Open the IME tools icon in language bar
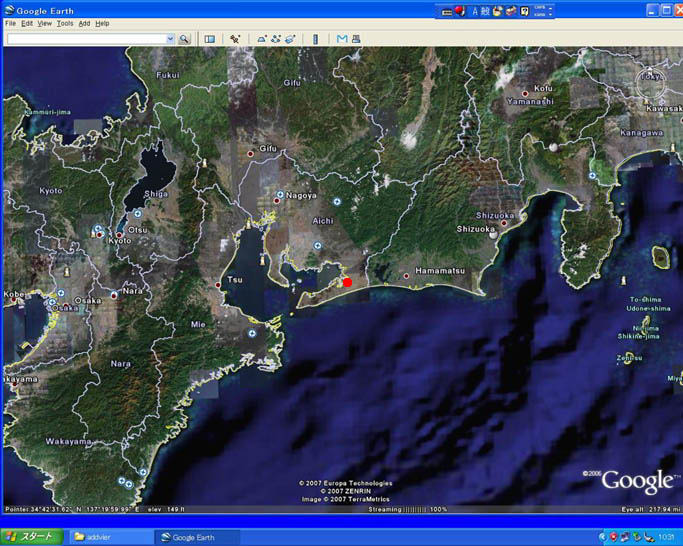Image resolution: width=683 pixels, height=546 pixels. [x=511, y=11]
